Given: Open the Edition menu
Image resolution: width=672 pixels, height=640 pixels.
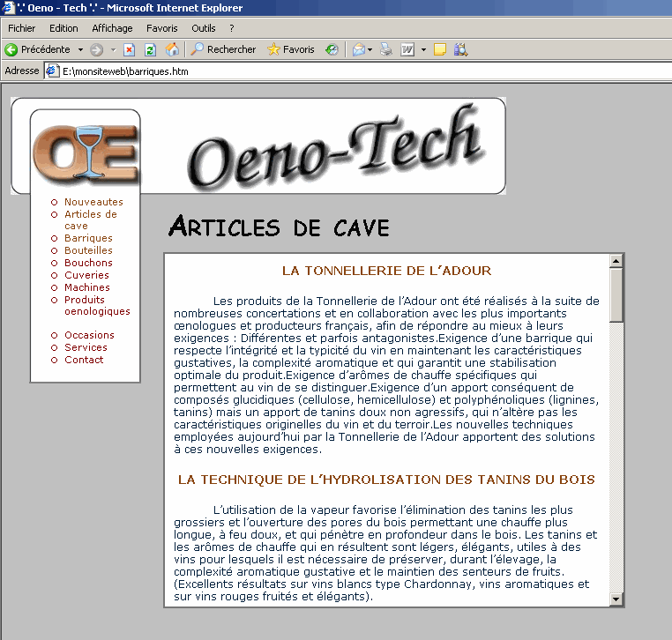Looking at the screenshot, I should point(63,28).
